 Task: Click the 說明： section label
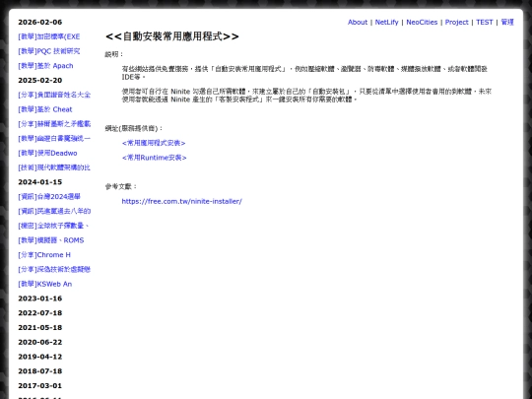click(x=114, y=54)
